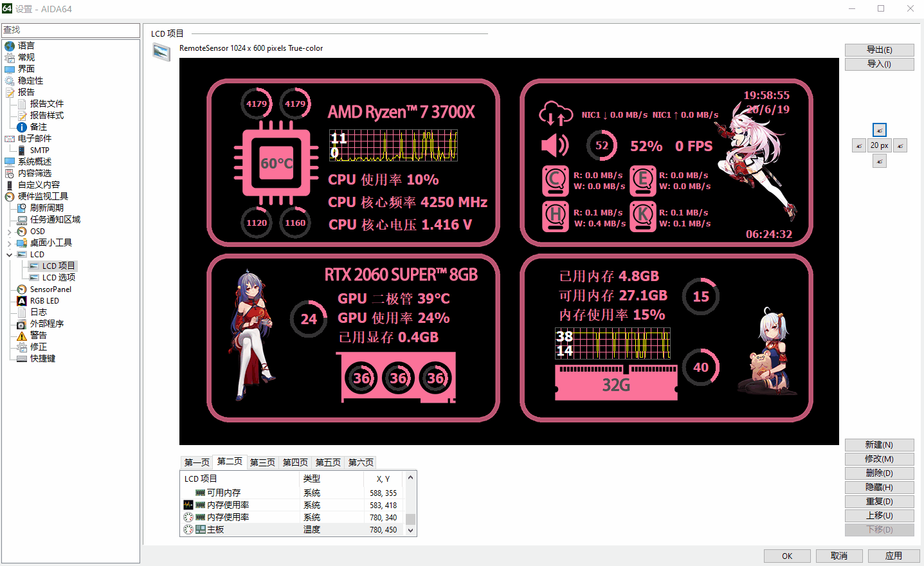Select the LCD 选项 tree item
Screen dimensions: 924x566
59,278
